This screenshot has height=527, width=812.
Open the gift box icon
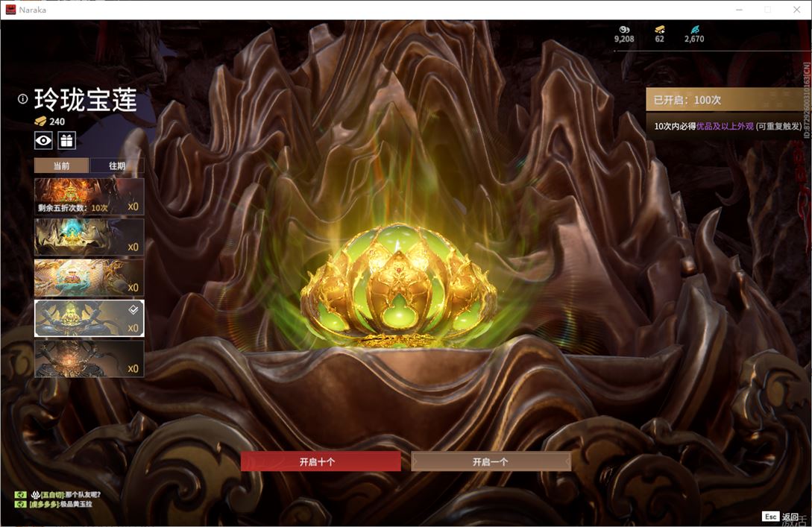67,140
